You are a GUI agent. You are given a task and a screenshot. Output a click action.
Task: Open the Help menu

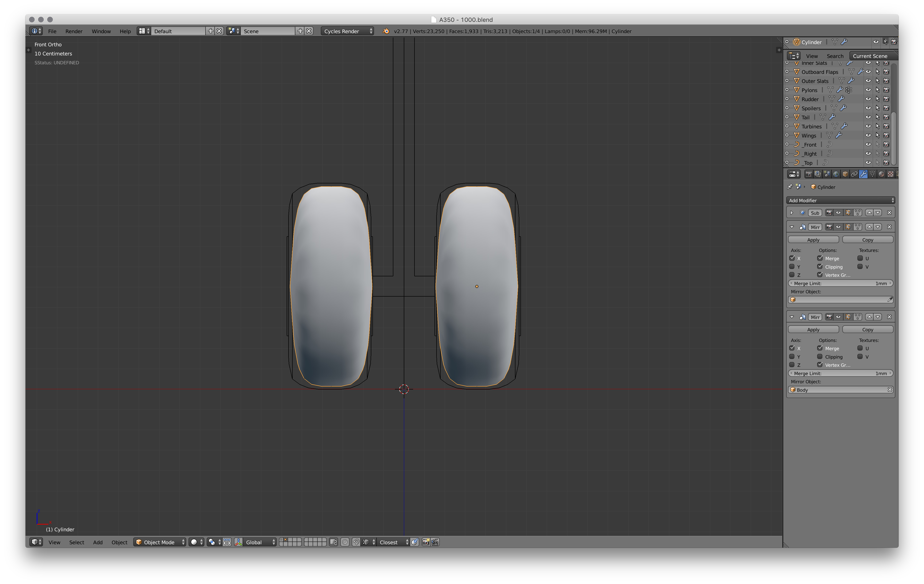[125, 31]
